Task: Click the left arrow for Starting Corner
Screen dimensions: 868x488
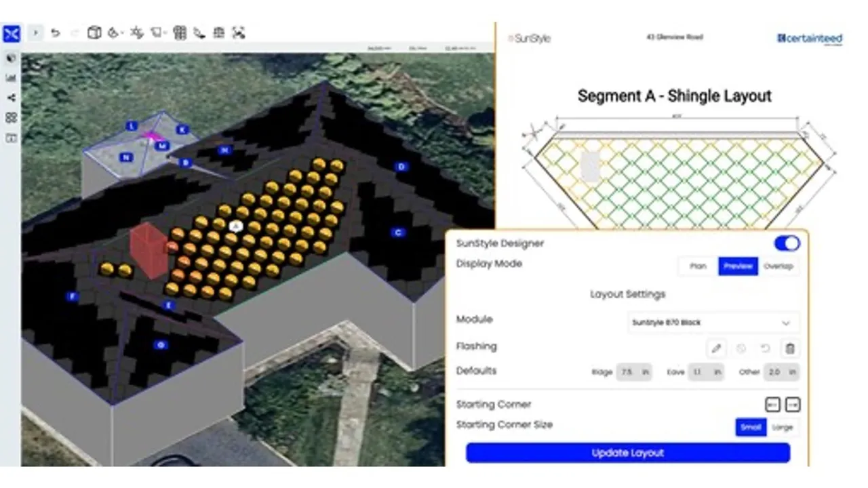Action: [x=772, y=405]
